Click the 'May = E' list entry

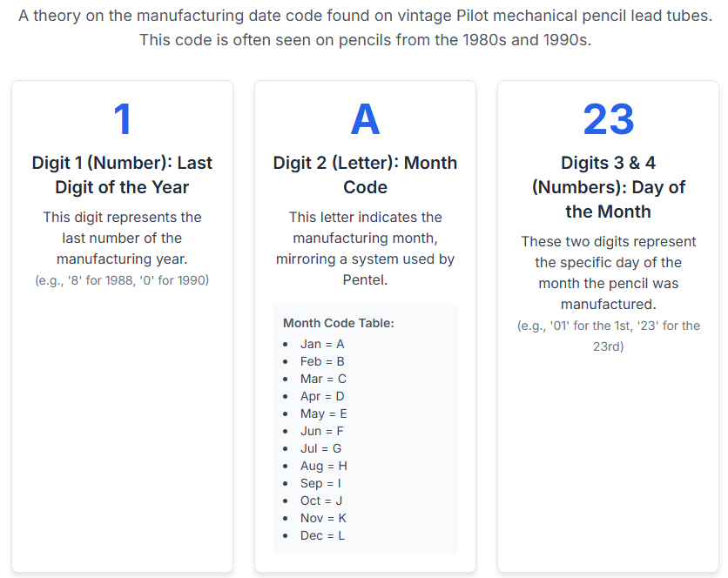tap(324, 413)
